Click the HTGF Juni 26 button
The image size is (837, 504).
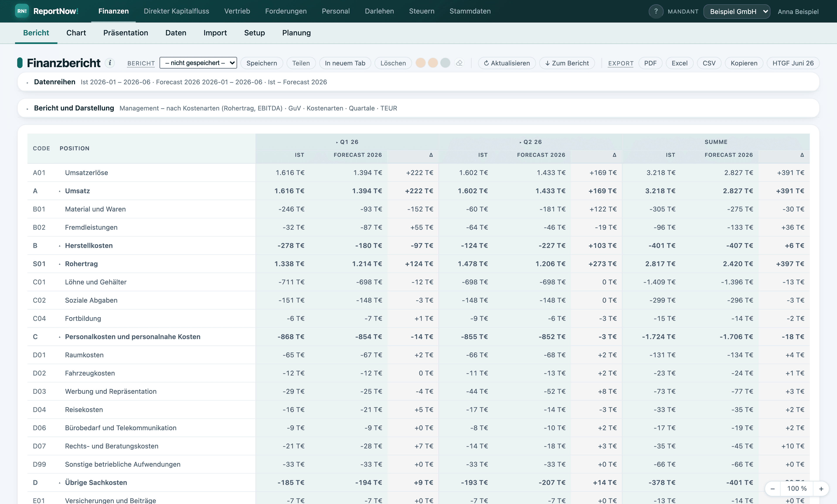pyautogui.click(x=793, y=63)
